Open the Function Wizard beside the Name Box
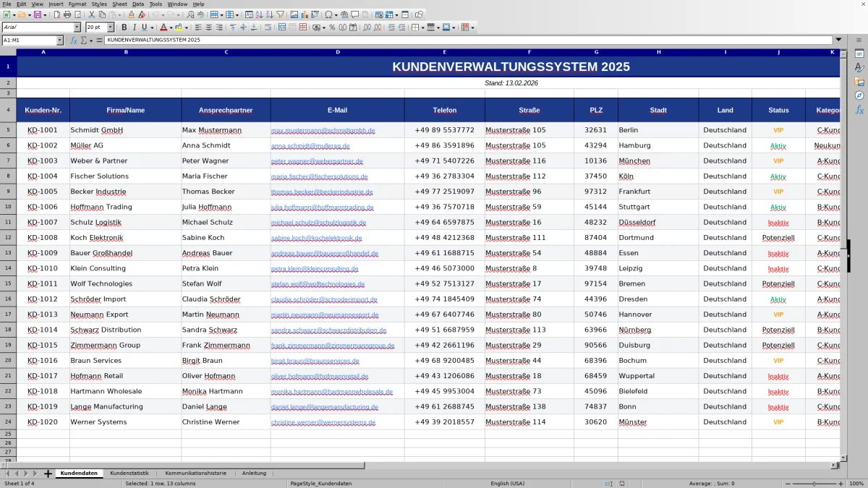868x488 pixels. [x=74, y=40]
